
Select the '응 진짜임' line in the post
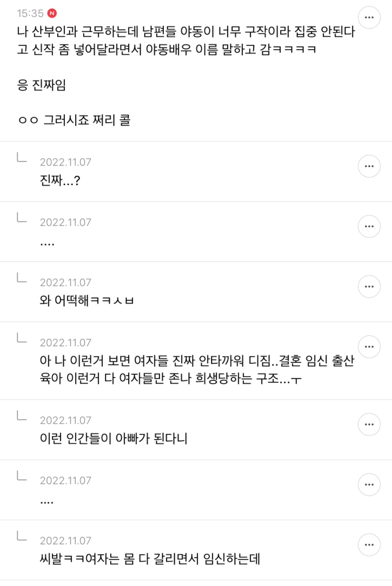click(41, 85)
